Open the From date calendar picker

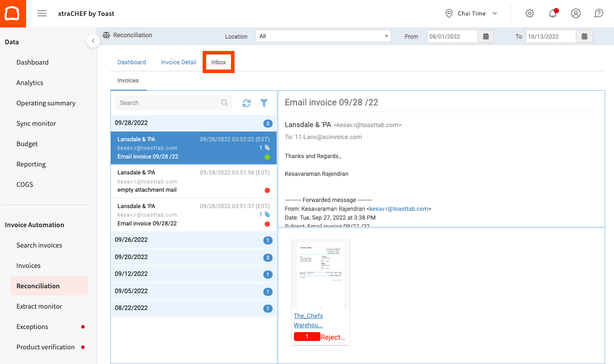tap(486, 36)
